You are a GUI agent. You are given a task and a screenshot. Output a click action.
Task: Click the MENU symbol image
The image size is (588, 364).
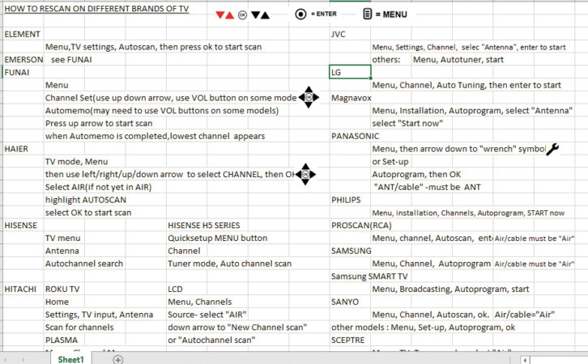point(368,15)
